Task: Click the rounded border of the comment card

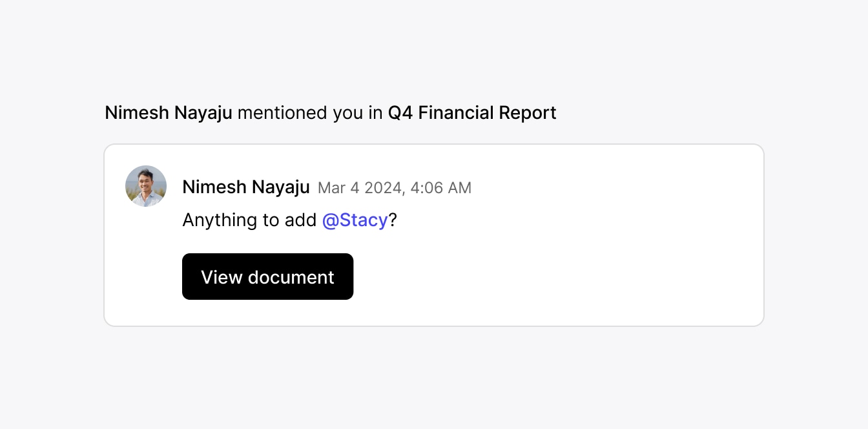Action: coord(434,145)
